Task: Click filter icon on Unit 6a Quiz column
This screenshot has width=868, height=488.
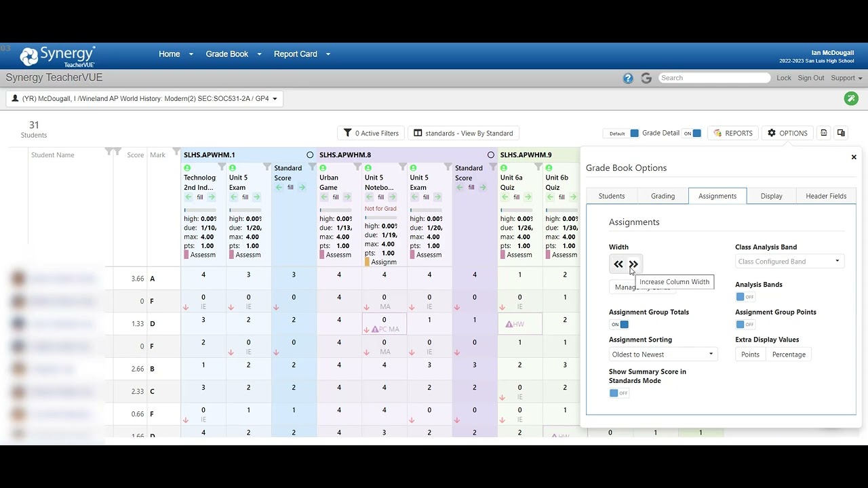Action: [x=538, y=167]
